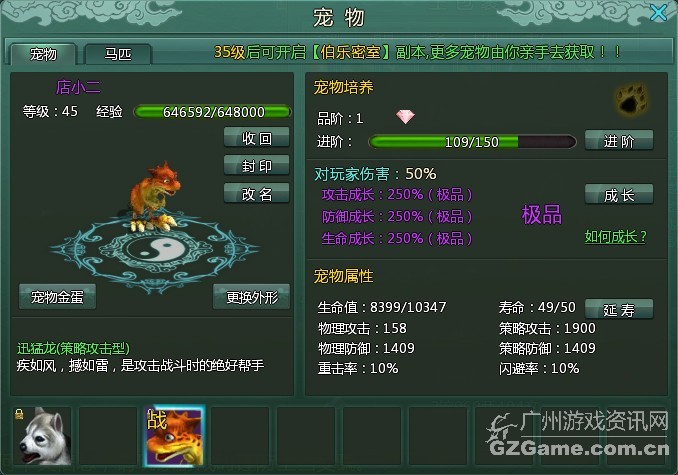The image size is (678, 475).
Task: Click the 成长 growth button
Action: (x=619, y=195)
